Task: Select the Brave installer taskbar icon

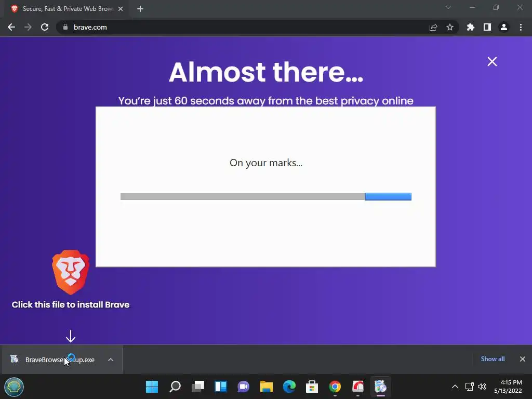Action: tap(380, 387)
